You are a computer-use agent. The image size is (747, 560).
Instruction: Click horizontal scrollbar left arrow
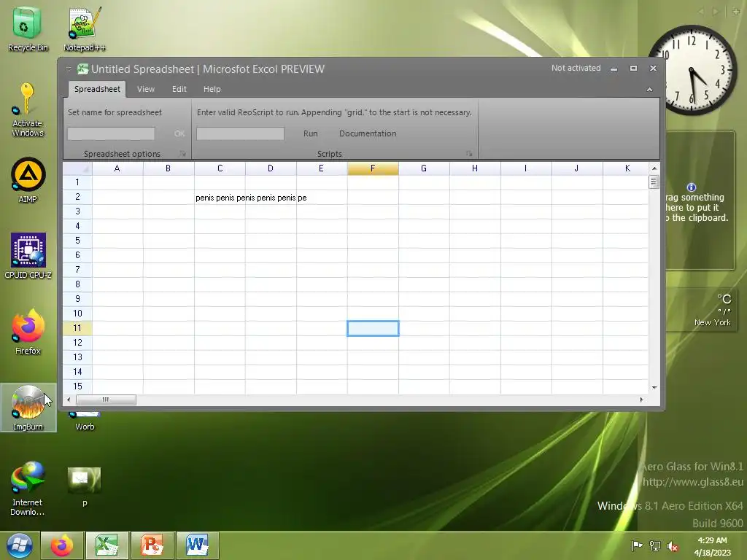point(69,400)
